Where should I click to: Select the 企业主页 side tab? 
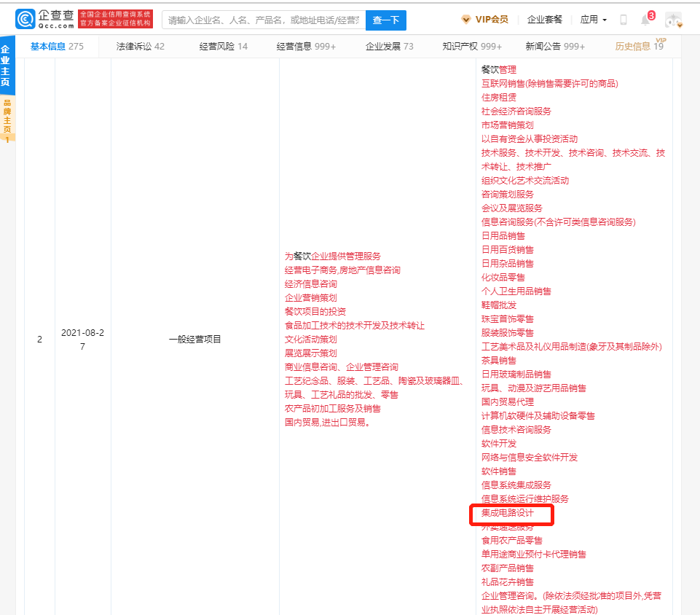click(6, 66)
